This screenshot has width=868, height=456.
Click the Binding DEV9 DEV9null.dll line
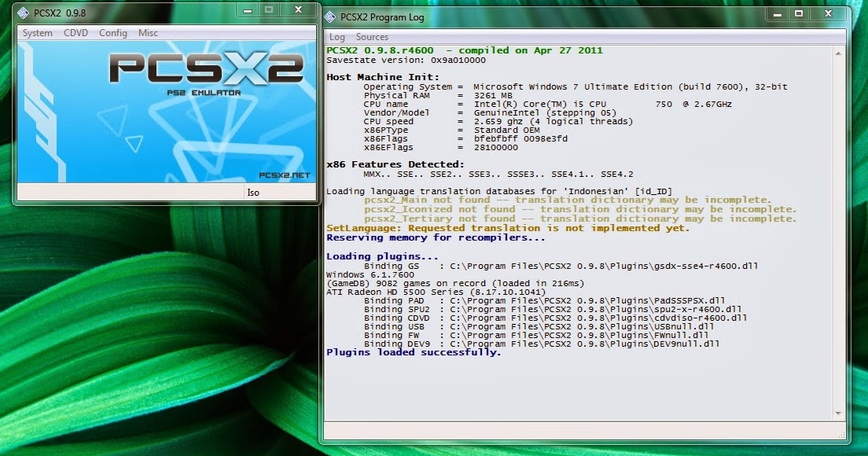[x=542, y=344]
